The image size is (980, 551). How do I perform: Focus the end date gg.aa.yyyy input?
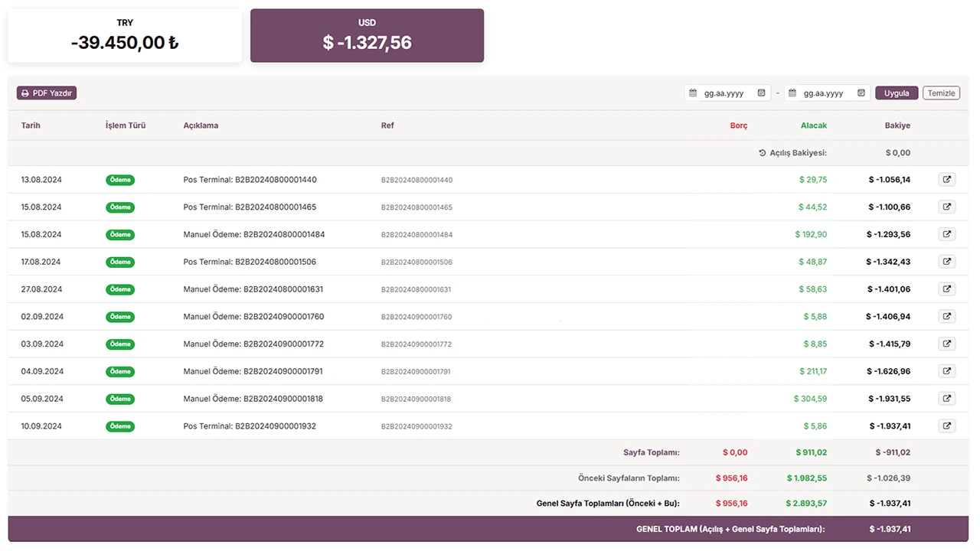pos(828,93)
